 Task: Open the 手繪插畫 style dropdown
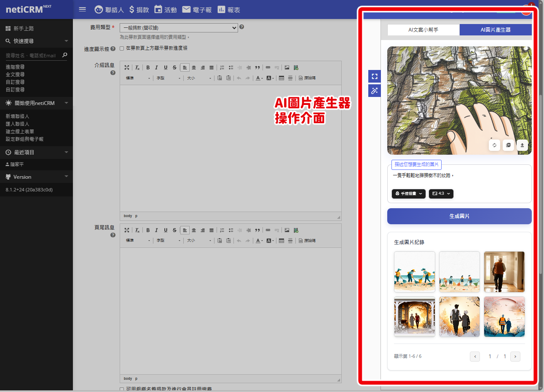coord(408,193)
